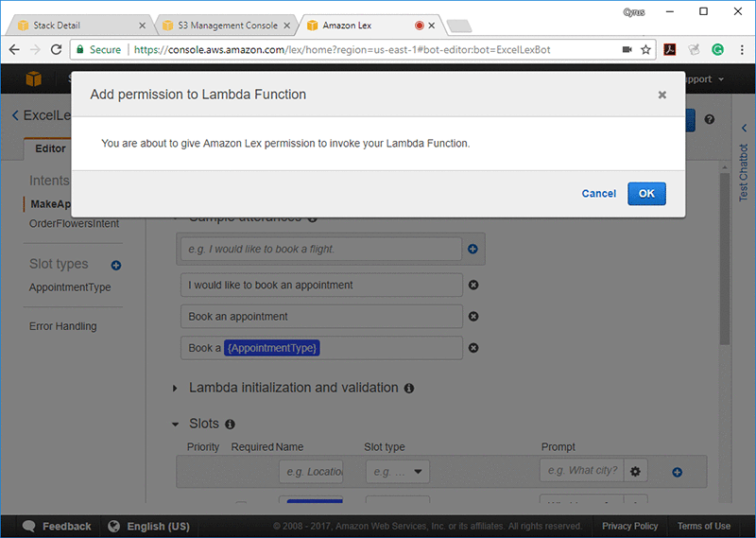Screen dimensions: 756x538
Task: Collapse the Slots section
Action: tap(175, 425)
